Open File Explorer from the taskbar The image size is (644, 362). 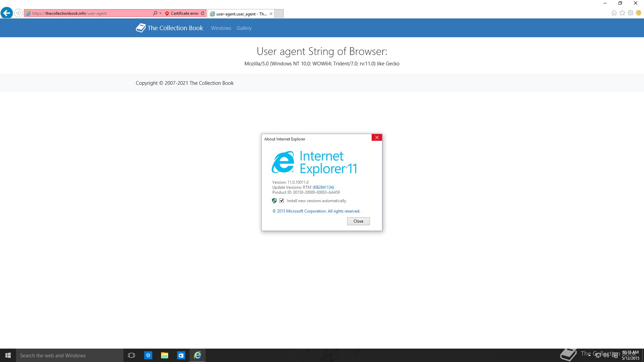point(164,355)
